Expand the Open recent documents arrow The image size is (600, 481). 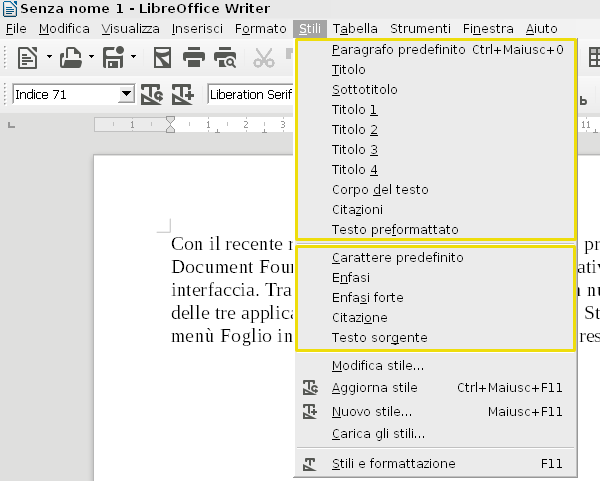[91, 57]
